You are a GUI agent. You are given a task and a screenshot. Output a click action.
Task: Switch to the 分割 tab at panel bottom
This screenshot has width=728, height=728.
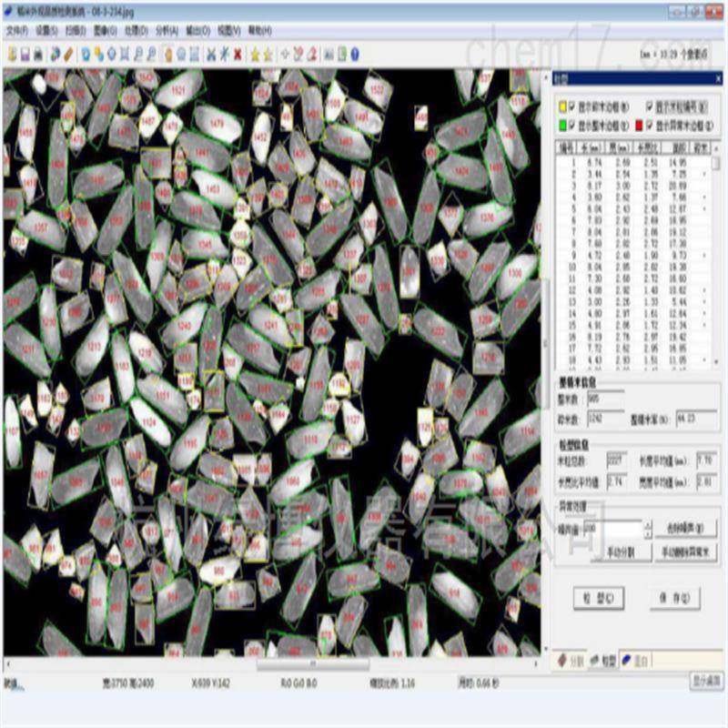(571, 661)
